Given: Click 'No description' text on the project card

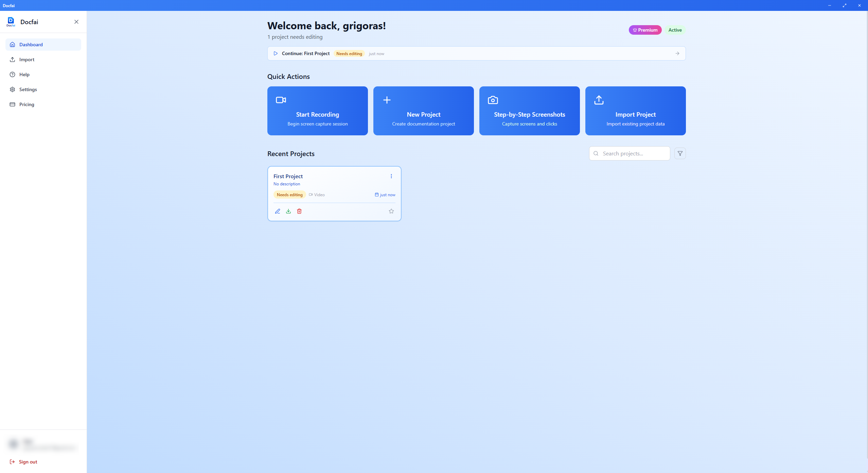Looking at the screenshot, I should (287, 184).
